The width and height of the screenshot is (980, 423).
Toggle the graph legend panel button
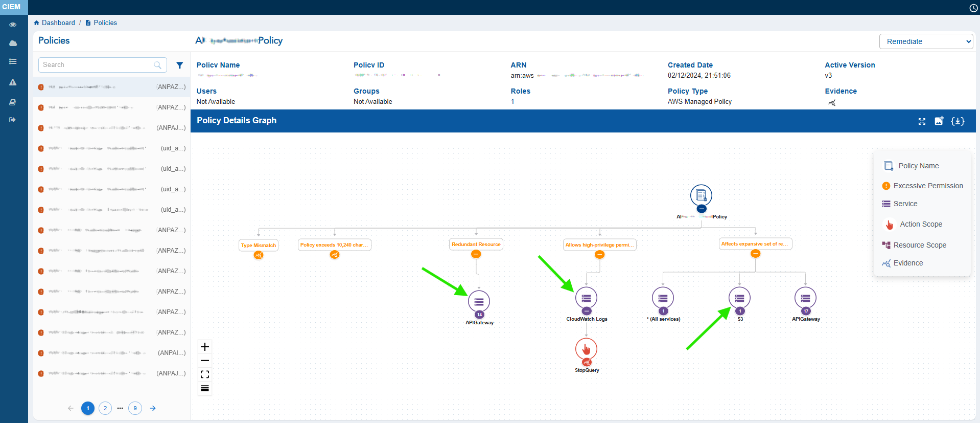point(205,388)
